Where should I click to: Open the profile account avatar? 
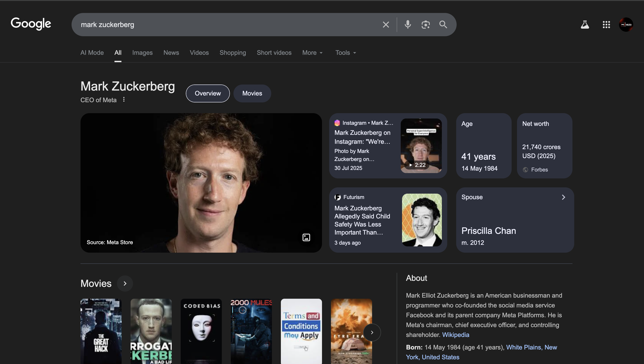point(626,24)
